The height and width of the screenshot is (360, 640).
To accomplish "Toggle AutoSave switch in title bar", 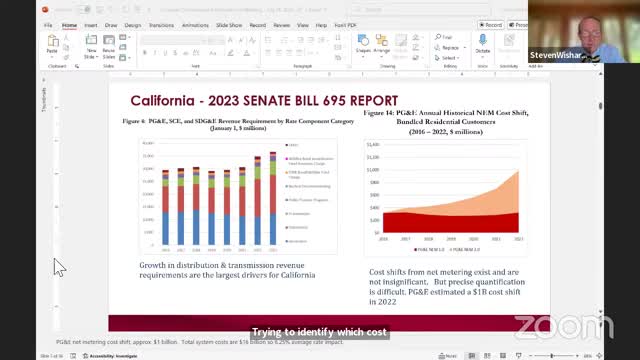I will [x=84, y=9].
